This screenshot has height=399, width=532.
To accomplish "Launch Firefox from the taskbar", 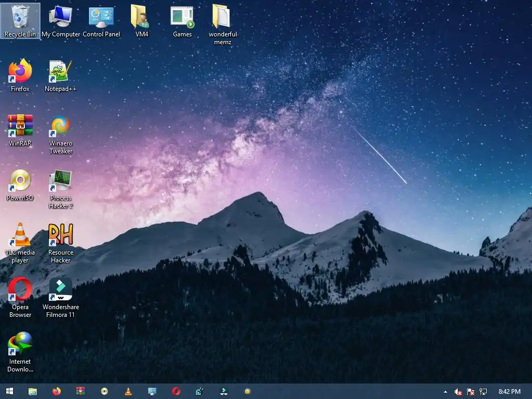I will pyautogui.click(x=57, y=391).
